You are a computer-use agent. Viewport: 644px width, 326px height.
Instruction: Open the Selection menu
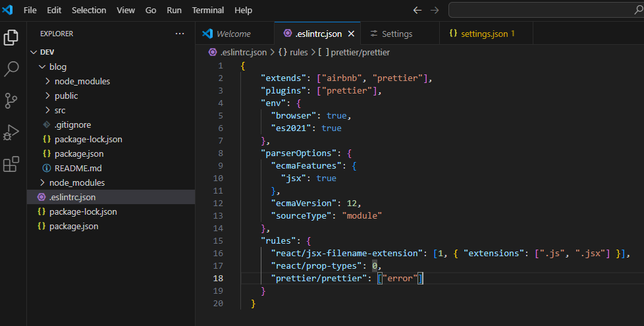pos(89,11)
